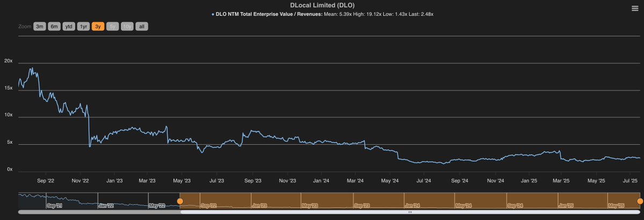Set zoom range to 6m

pyautogui.click(x=54, y=26)
